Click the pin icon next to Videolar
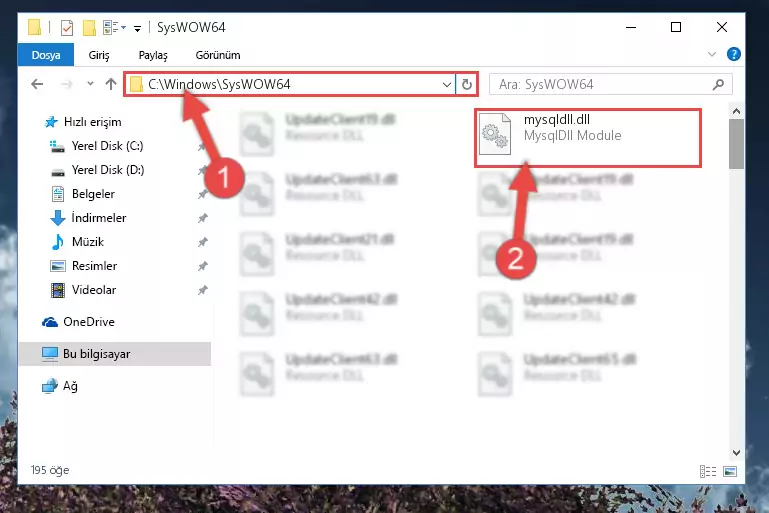The width and height of the screenshot is (769, 513). (x=203, y=290)
